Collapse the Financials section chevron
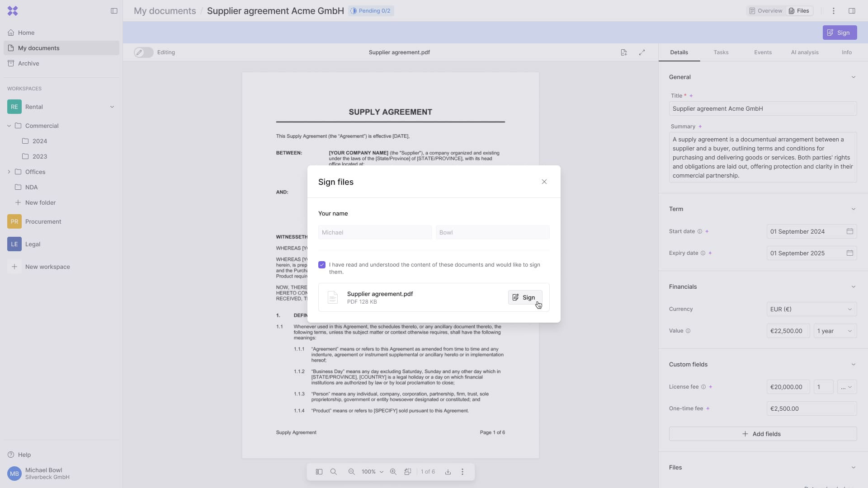The image size is (868, 488). pyautogui.click(x=854, y=286)
